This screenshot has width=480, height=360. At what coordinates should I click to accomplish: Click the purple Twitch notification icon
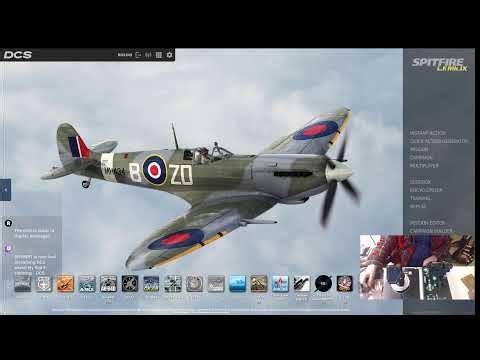pos(9,249)
